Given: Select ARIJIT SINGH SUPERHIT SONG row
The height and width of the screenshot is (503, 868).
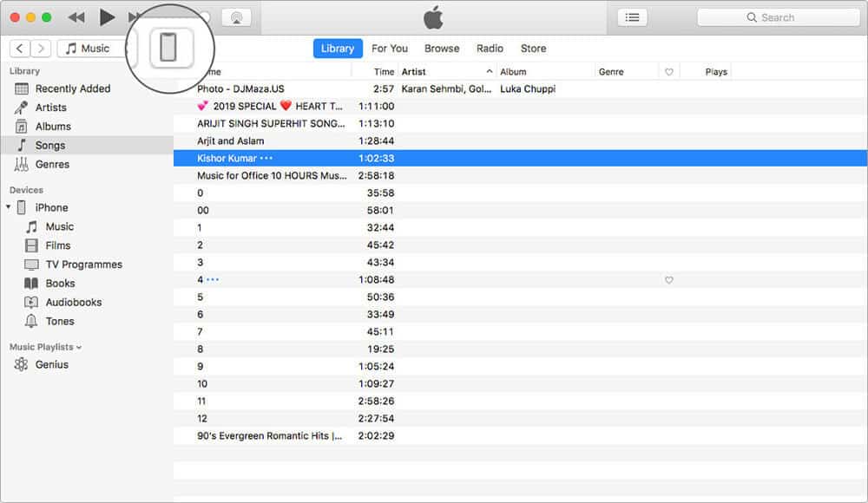Looking at the screenshot, I should 520,123.
